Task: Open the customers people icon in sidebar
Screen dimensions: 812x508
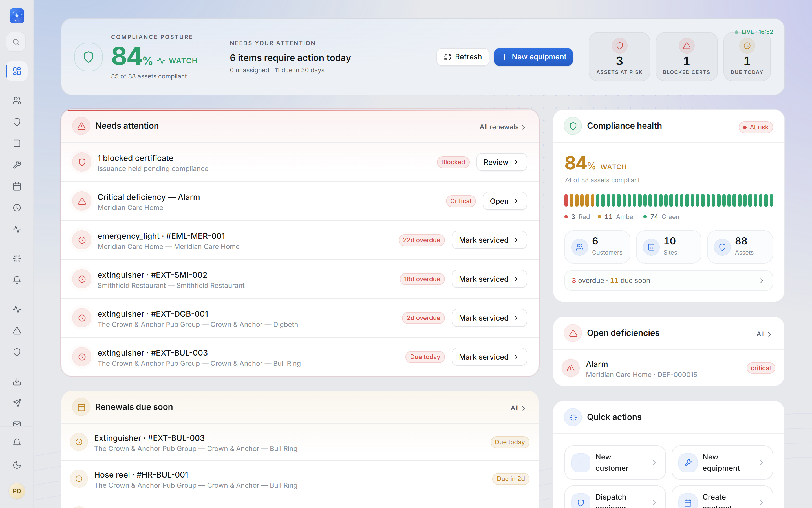Action: (17, 100)
